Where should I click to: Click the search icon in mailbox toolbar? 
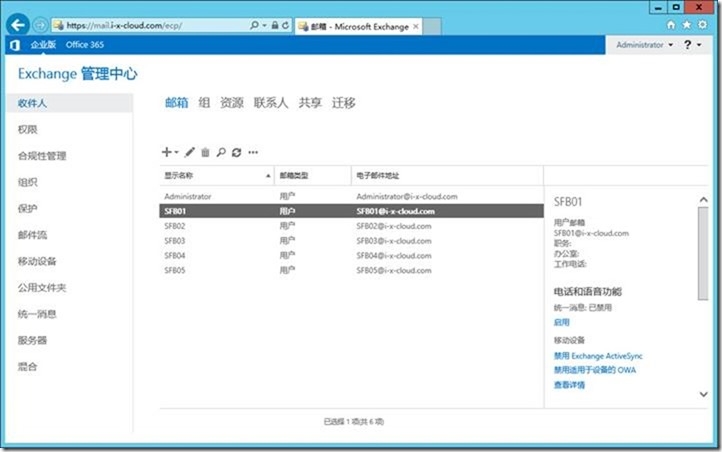pos(221,152)
